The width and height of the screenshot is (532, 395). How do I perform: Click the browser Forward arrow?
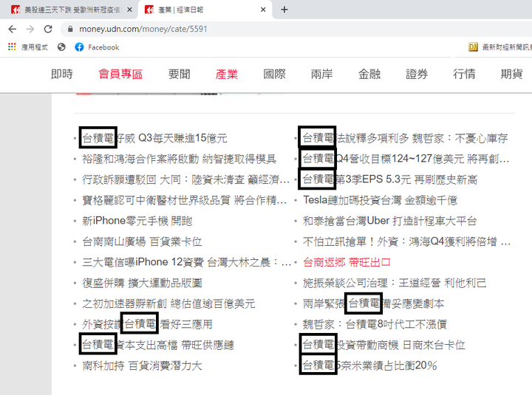(30, 29)
